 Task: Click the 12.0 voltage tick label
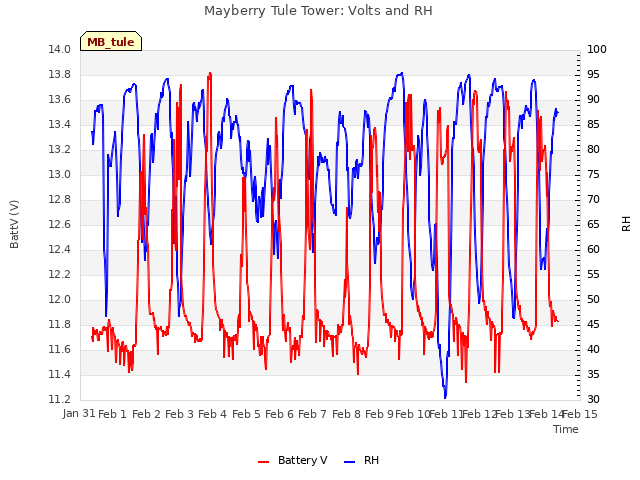pyautogui.click(x=60, y=300)
